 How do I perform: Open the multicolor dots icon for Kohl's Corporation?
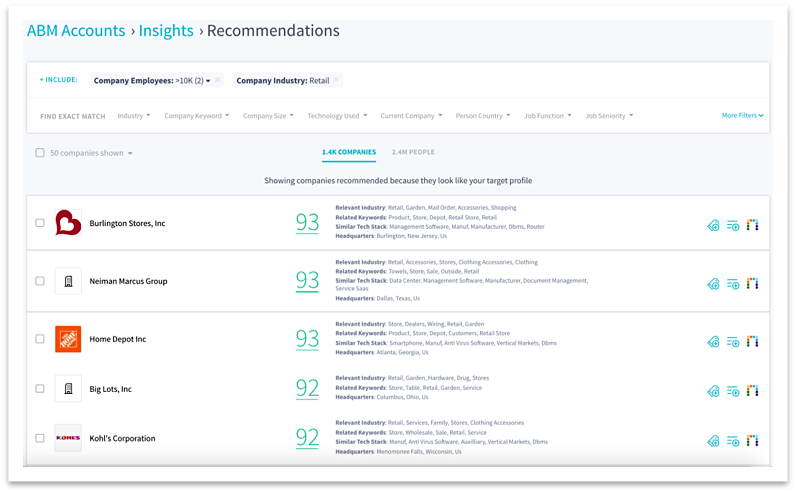(x=752, y=440)
